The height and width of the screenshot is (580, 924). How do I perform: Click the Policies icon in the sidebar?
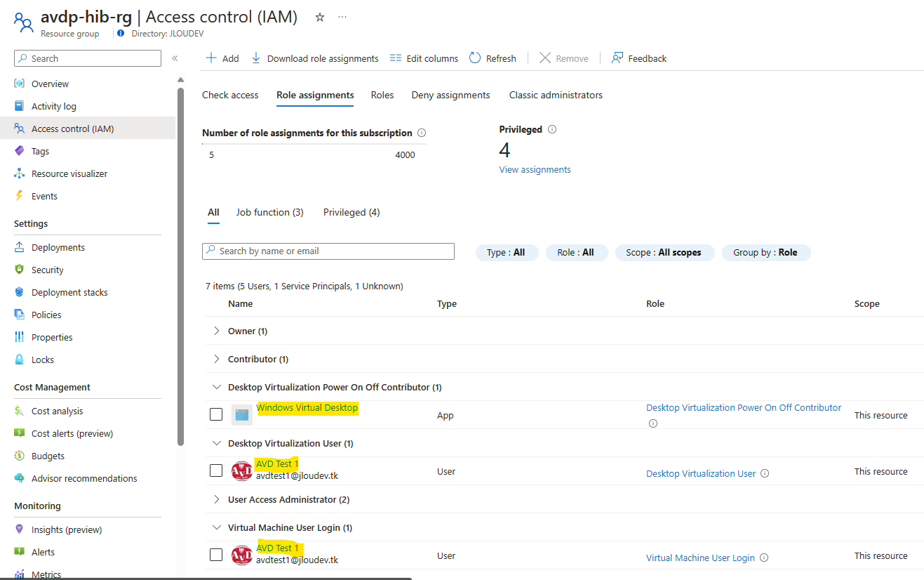click(x=20, y=315)
